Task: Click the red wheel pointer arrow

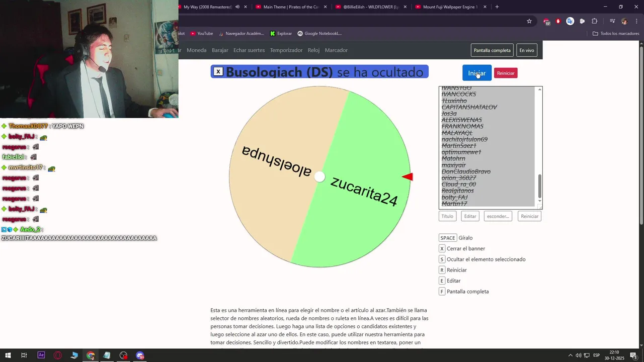Action: [x=408, y=176]
